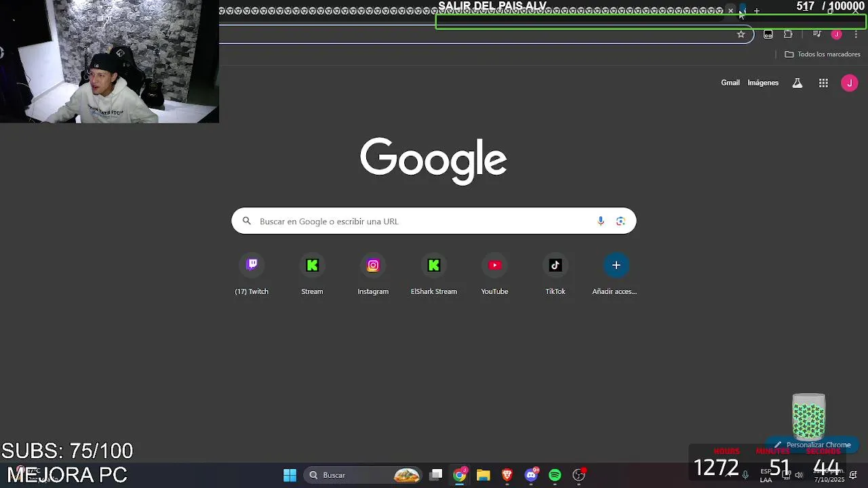
Task: Click the Google logo
Action: [x=433, y=161]
